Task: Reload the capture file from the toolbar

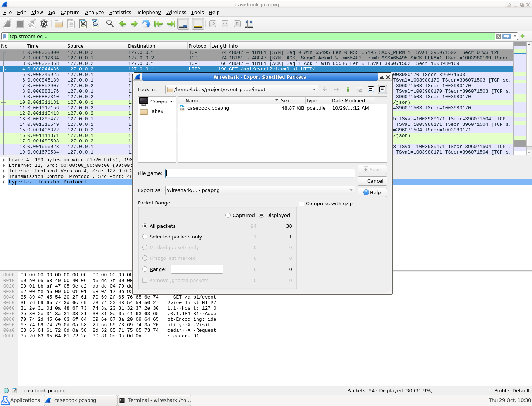Action: click(x=95, y=24)
